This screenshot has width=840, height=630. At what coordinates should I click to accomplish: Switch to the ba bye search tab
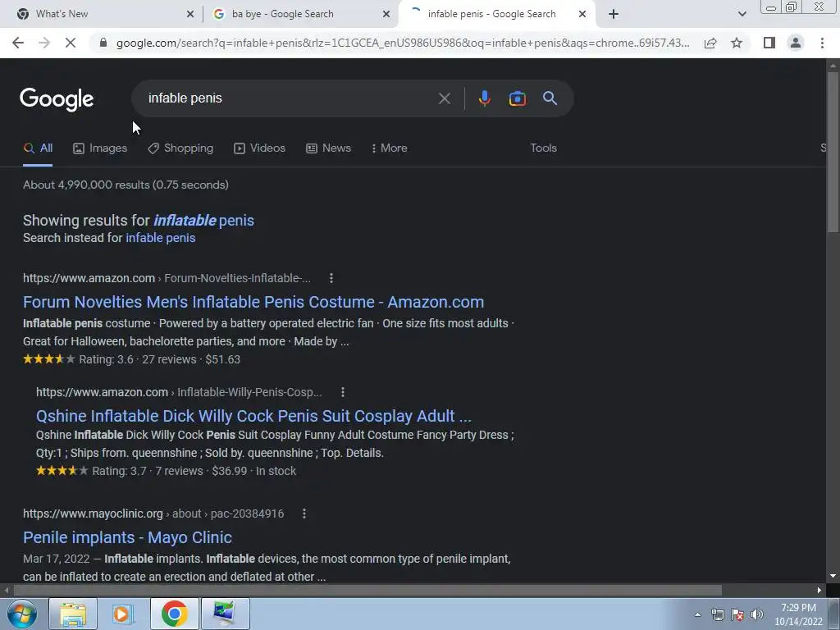pyautogui.click(x=302, y=14)
